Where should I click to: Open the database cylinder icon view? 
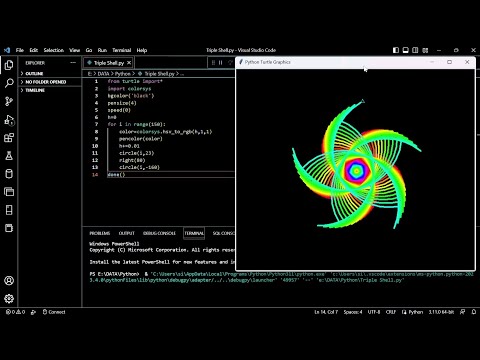click(9, 174)
